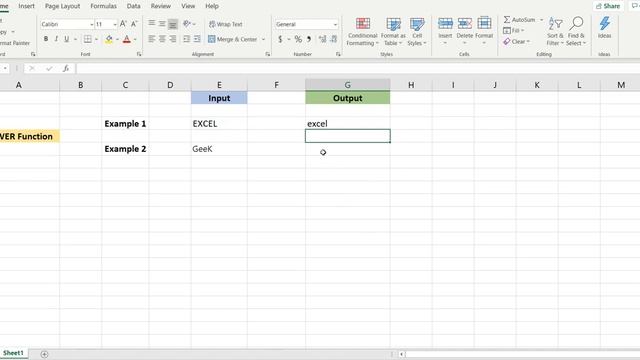
Task: Open the Fill menu
Action: point(513,31)
